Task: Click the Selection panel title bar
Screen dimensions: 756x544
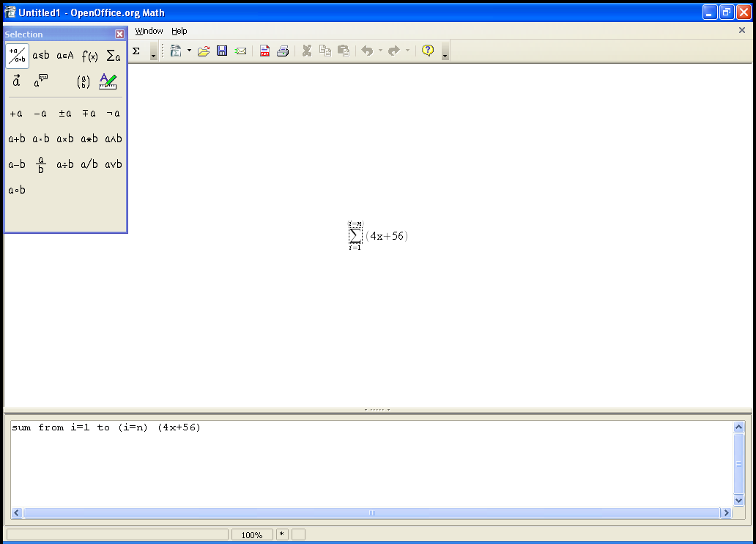Action: click(59, 34)
